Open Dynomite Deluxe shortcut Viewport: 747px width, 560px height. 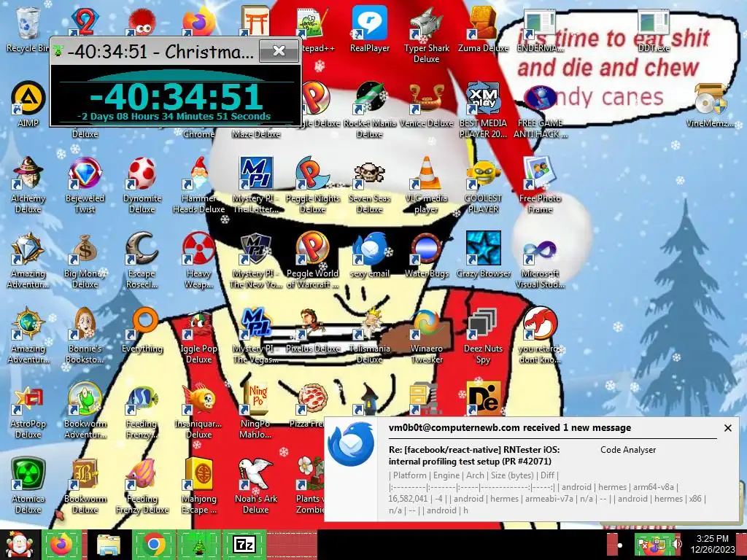pos(142,174)
